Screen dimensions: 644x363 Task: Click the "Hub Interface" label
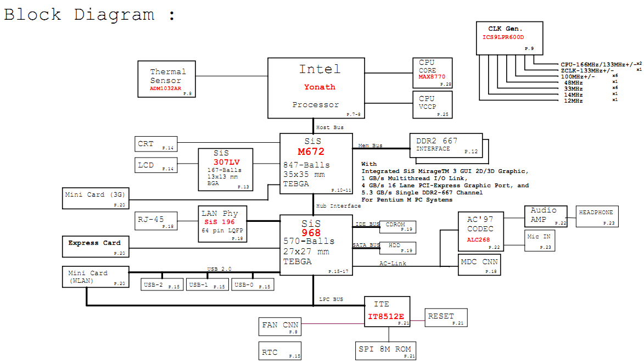338,206
